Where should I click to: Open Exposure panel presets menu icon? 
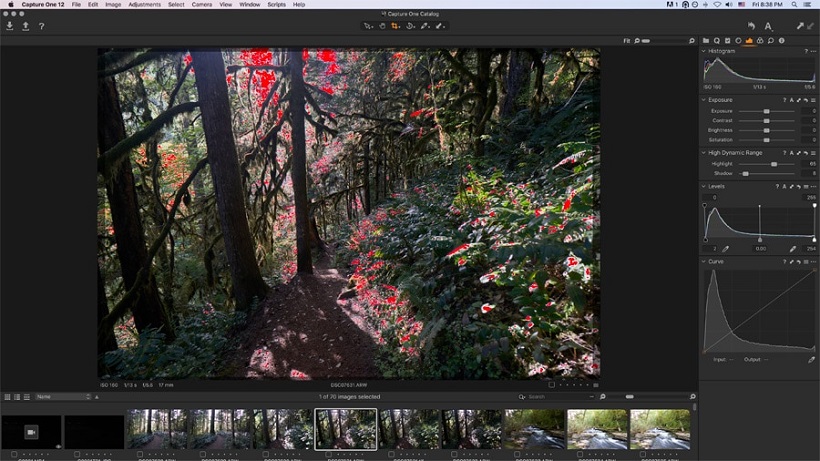(813, 100)
